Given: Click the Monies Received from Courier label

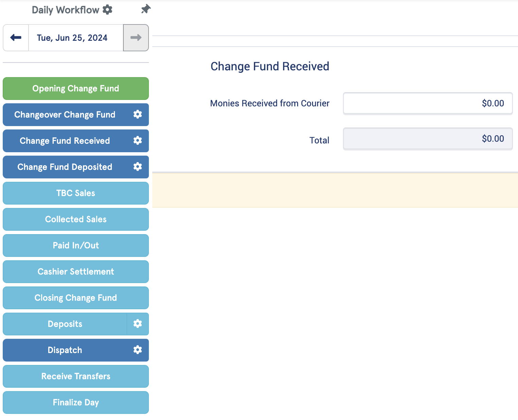Looking at the screenshot, I should tap(270, 103).
